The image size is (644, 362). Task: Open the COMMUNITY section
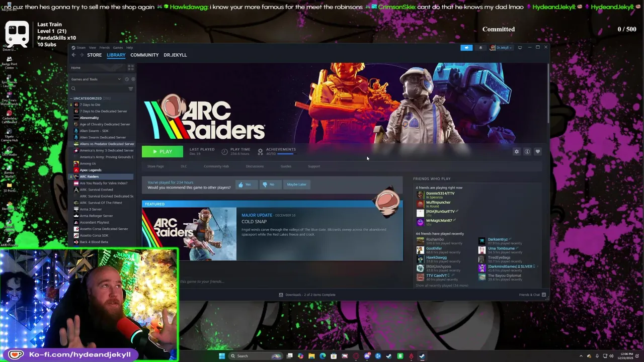point(144,55)
